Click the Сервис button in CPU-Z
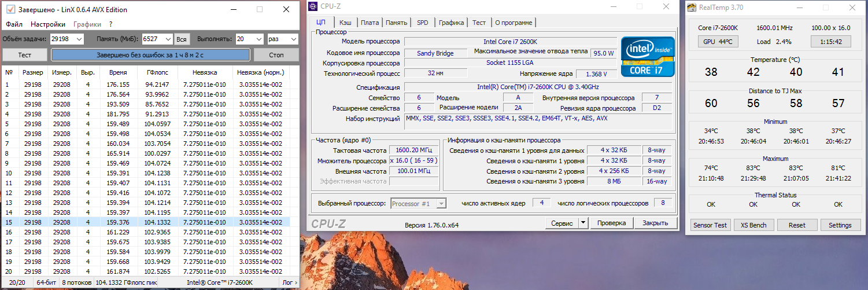 click(x=562, y=223)
